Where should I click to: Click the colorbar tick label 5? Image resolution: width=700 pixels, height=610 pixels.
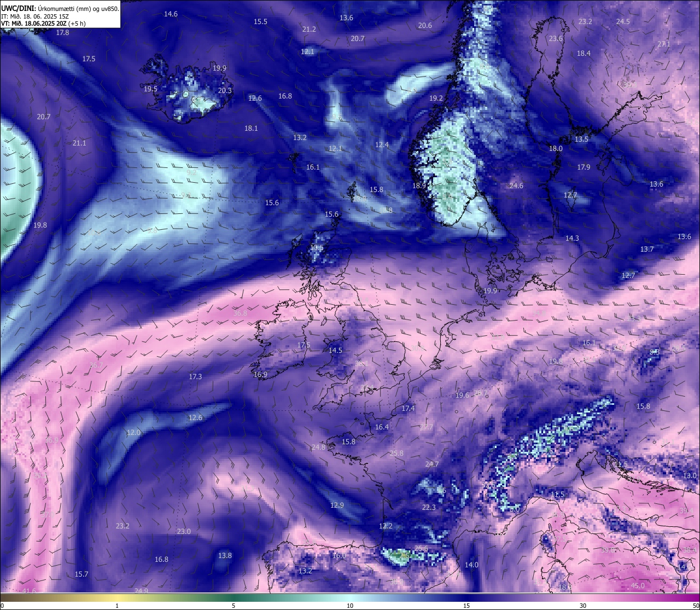(234, 606)
